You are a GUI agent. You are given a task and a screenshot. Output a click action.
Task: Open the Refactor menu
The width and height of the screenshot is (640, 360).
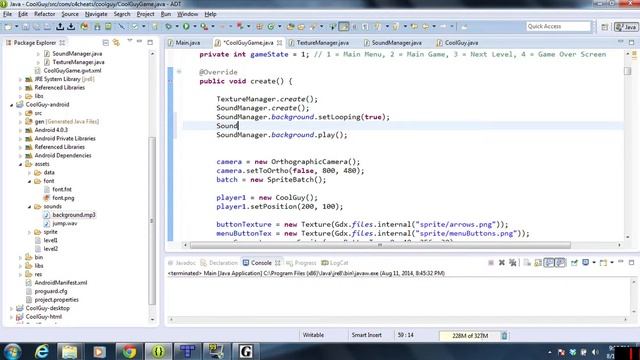pos(44,14)
